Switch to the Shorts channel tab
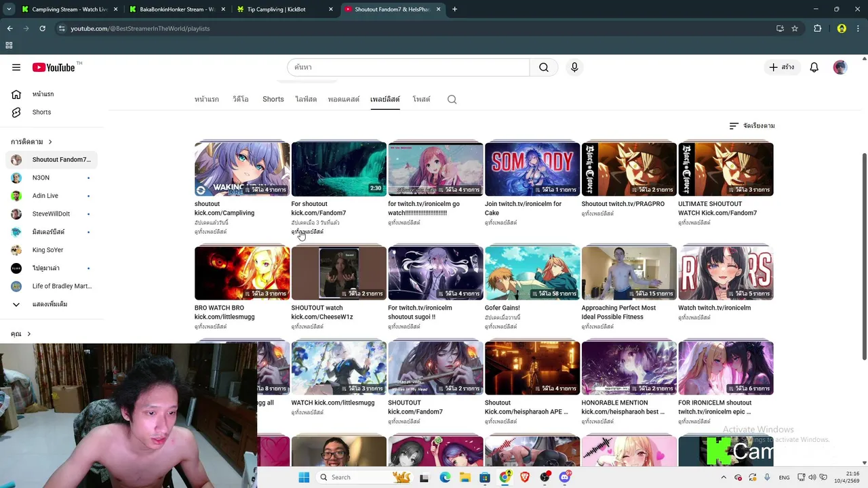 (x=273, y=100)
